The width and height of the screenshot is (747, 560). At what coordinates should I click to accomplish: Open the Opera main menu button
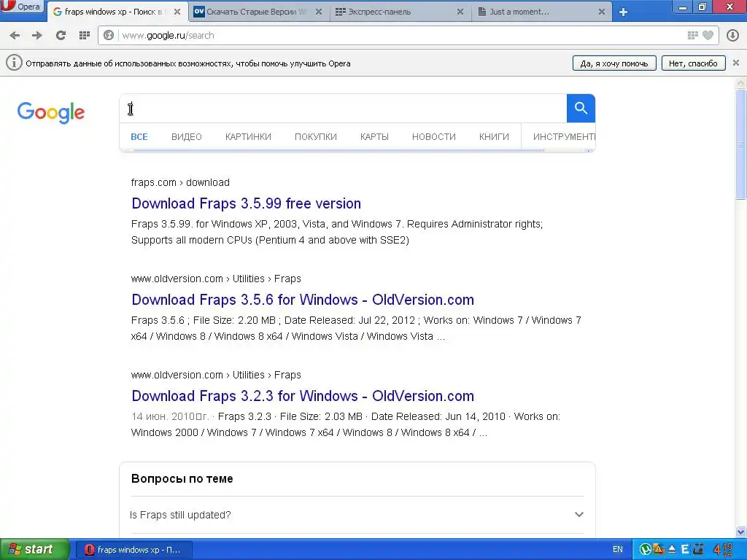click(x=21, y=7)
